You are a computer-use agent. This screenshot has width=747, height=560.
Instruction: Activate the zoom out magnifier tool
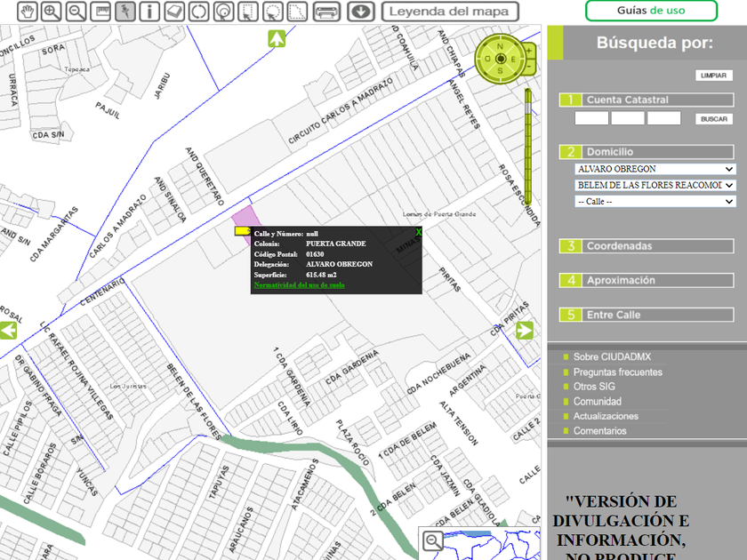[76, 12]
